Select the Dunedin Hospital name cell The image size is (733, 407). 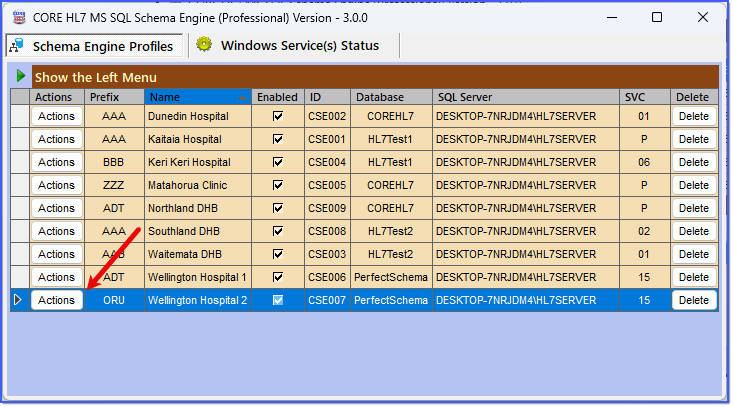198,116
